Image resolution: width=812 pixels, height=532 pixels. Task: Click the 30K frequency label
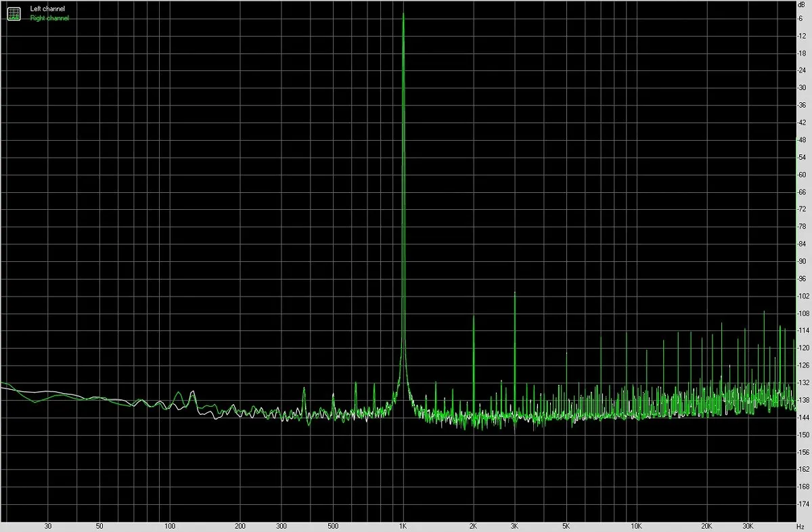coord(748,526)
